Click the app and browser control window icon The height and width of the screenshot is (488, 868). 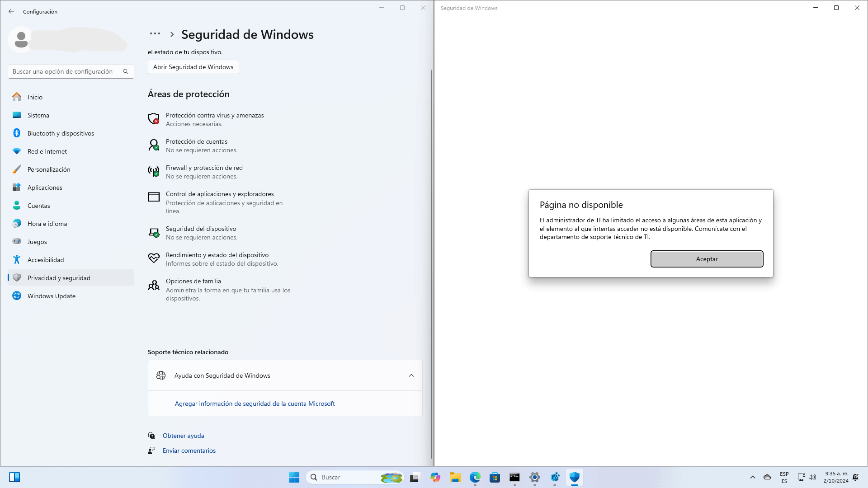154,197
